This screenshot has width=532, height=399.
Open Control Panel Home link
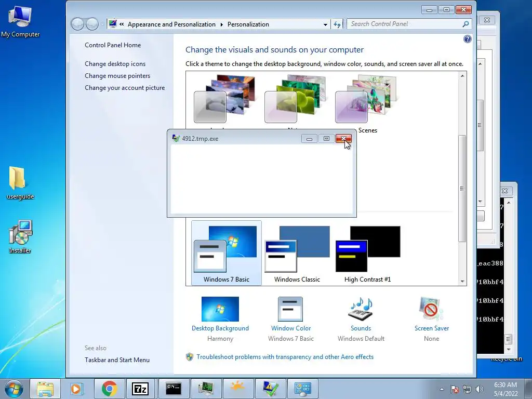[113, 45]
